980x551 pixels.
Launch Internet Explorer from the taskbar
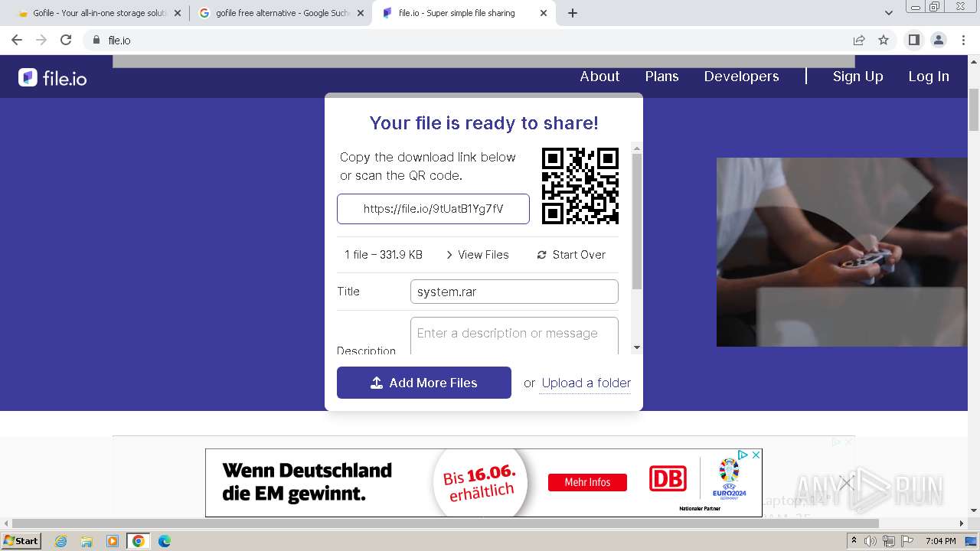61,541
